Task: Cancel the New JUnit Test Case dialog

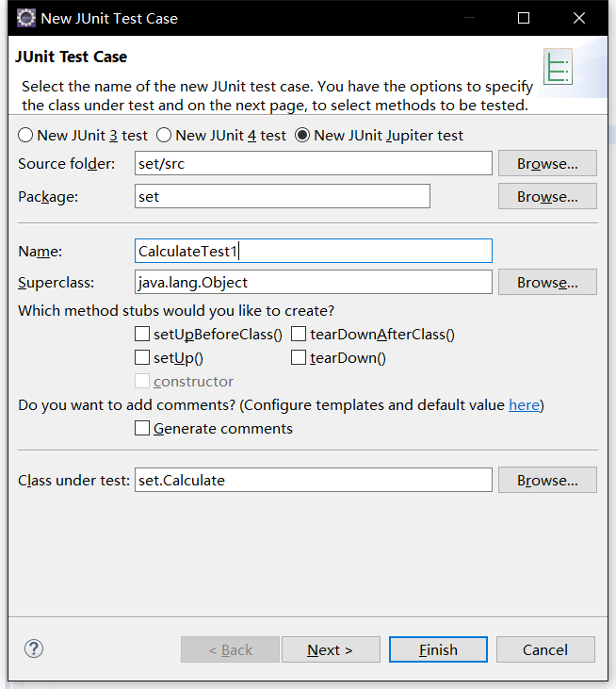Action: [x=545, y=649]
